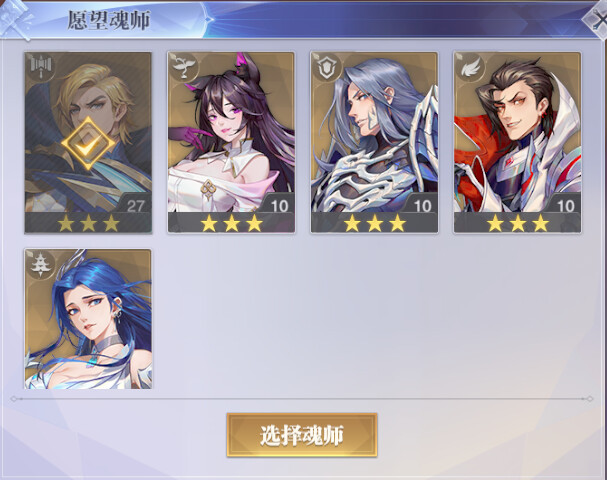Click the 选择魂师 button
The image size is (607, 480).
click(302, 435)
